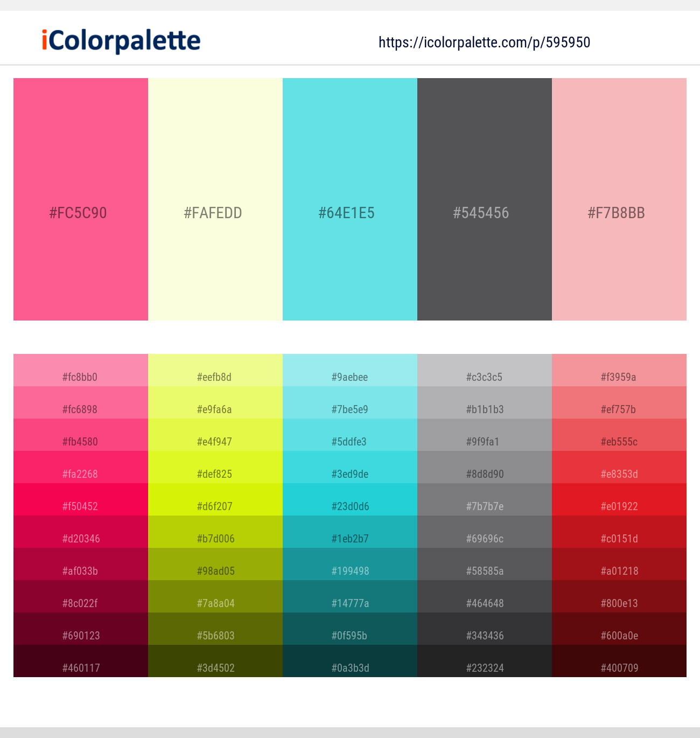Pick the turquoise #64E1E5 main swatch

pos(350,199)
